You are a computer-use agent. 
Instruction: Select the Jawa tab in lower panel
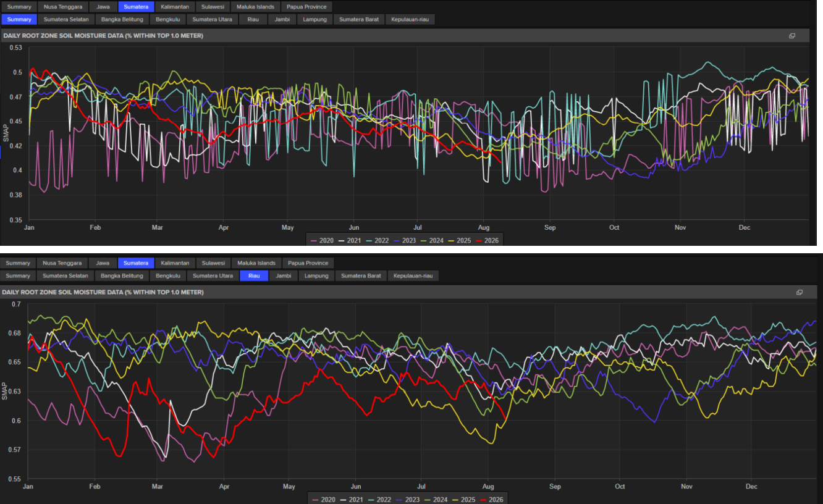(103, 263)
